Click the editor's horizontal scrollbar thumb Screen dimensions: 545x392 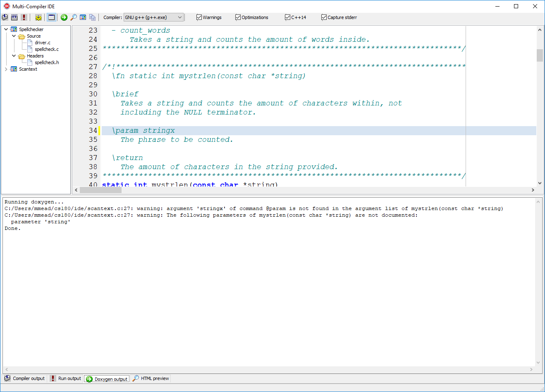[100, 190]
